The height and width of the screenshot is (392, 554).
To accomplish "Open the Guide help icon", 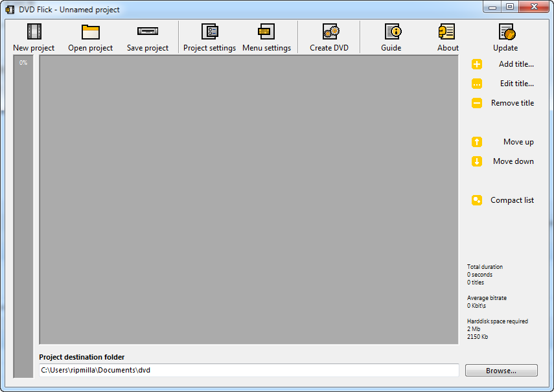I will tap(391, 32).
